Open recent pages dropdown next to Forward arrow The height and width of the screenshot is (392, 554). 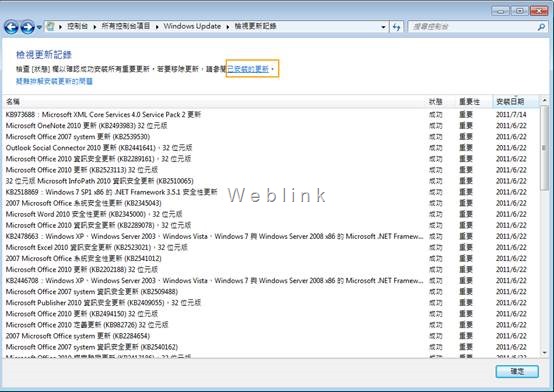pyautogui.click(x=39, y=27)
